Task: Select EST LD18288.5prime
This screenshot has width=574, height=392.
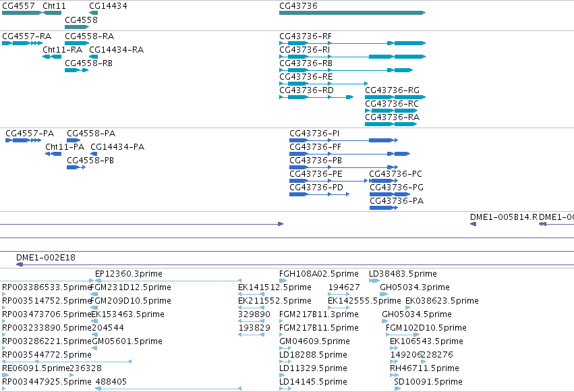Action: [x=285, y=362]
